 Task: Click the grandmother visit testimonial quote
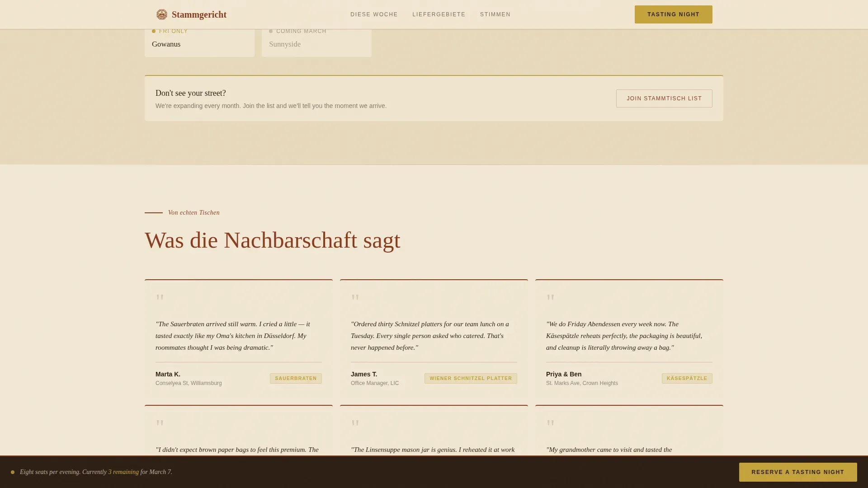(x=609, y=450)
